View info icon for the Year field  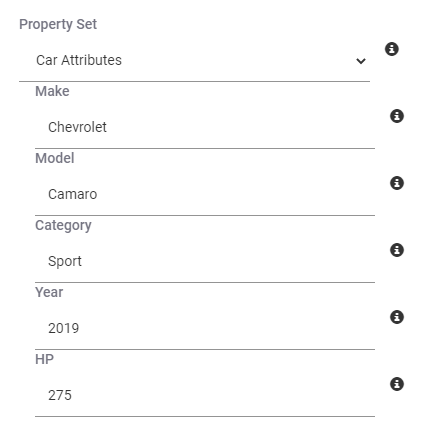click(x=397, y=317)
